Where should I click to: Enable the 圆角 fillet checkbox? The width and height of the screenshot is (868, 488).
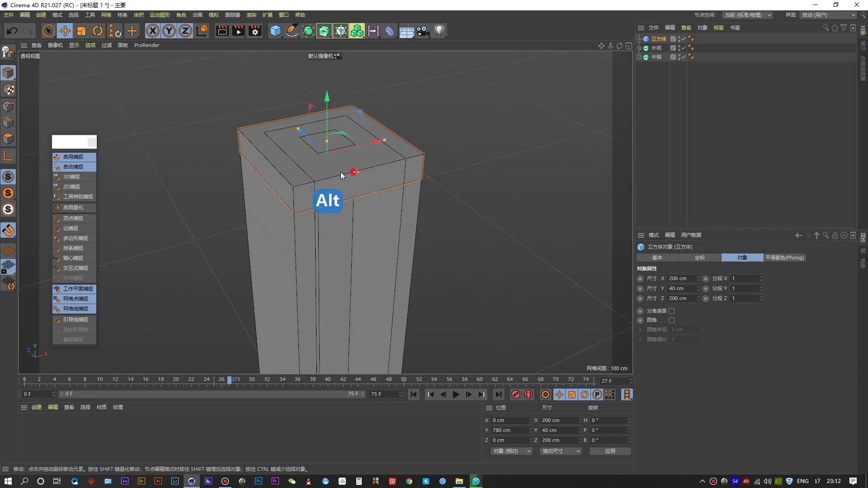(672, 320)
